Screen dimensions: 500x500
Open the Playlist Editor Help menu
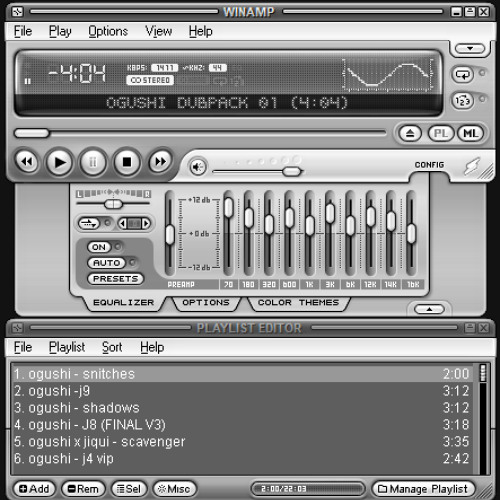[152, 347]
